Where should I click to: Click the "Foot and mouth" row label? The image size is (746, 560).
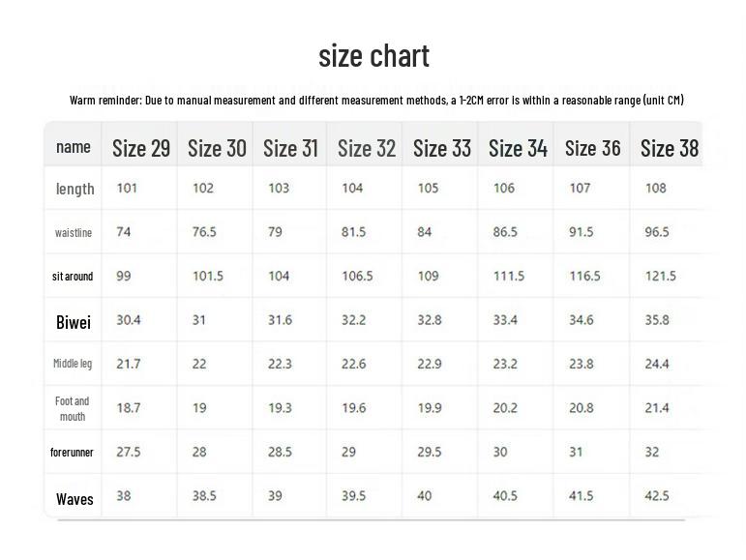coord(73,408)
